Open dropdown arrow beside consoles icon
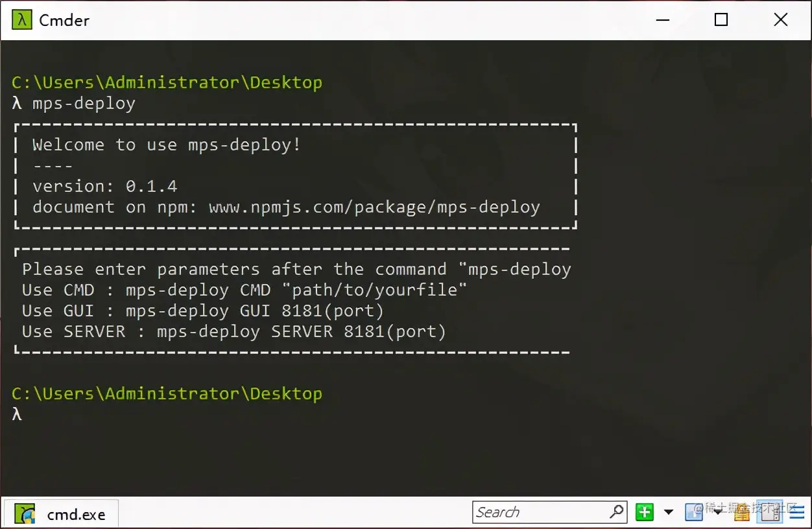This screenshot has height=529, width=812. (x=718, y=512)
